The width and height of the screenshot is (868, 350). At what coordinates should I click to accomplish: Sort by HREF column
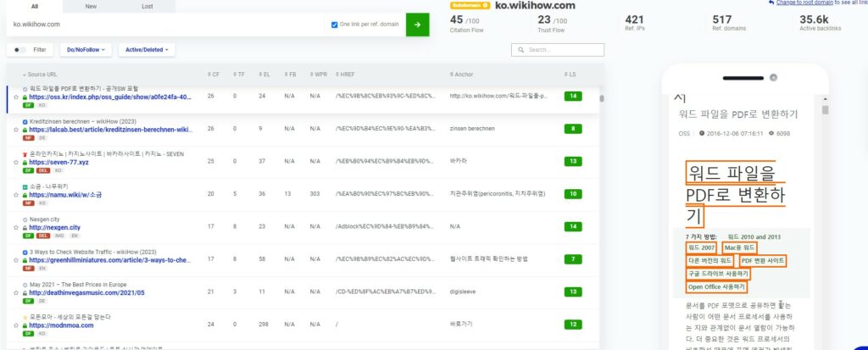tap(345, 75)
